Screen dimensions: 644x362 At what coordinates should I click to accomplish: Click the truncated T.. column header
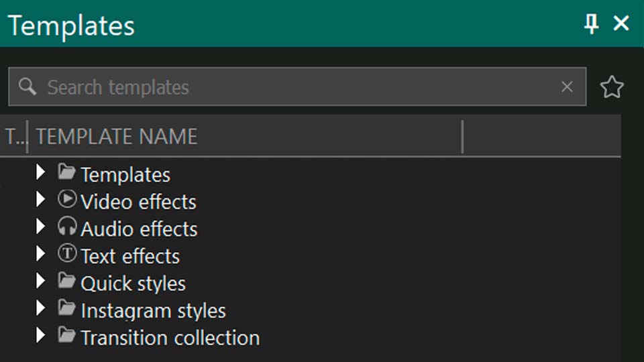pos(13,136)
